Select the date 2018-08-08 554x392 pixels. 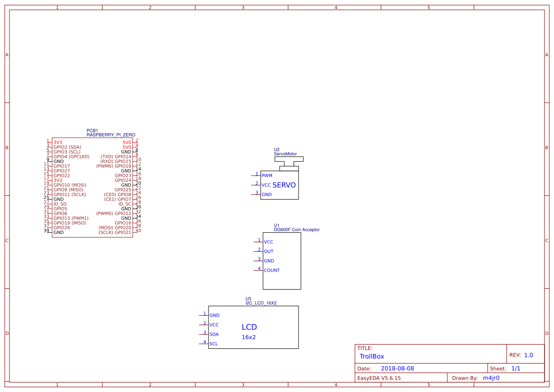tap(398, 368)
